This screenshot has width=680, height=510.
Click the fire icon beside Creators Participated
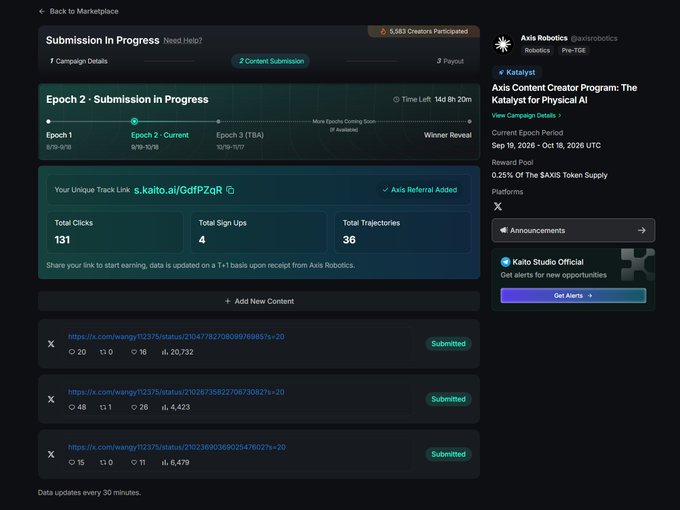coord(383,31)
